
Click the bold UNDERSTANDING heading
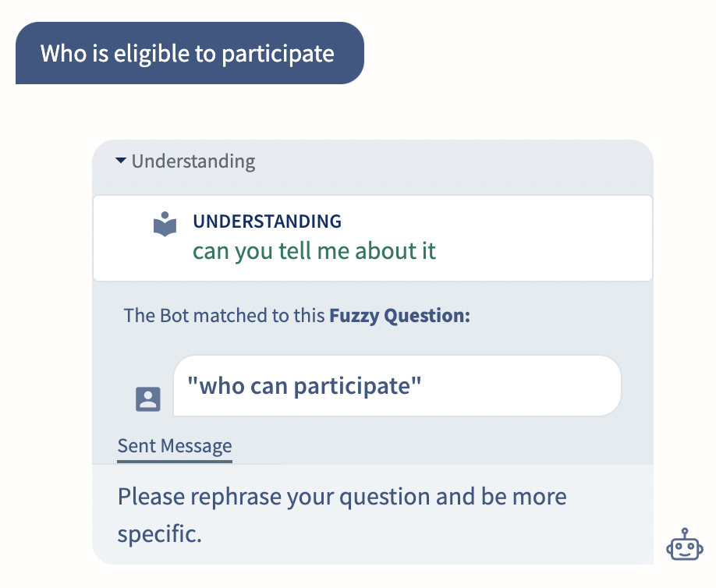tap(267, 221)
